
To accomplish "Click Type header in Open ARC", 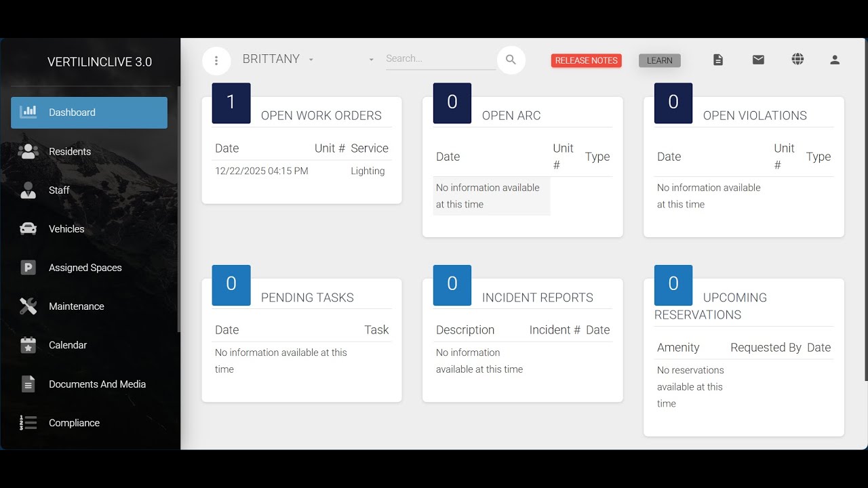I will click(597, 157).
